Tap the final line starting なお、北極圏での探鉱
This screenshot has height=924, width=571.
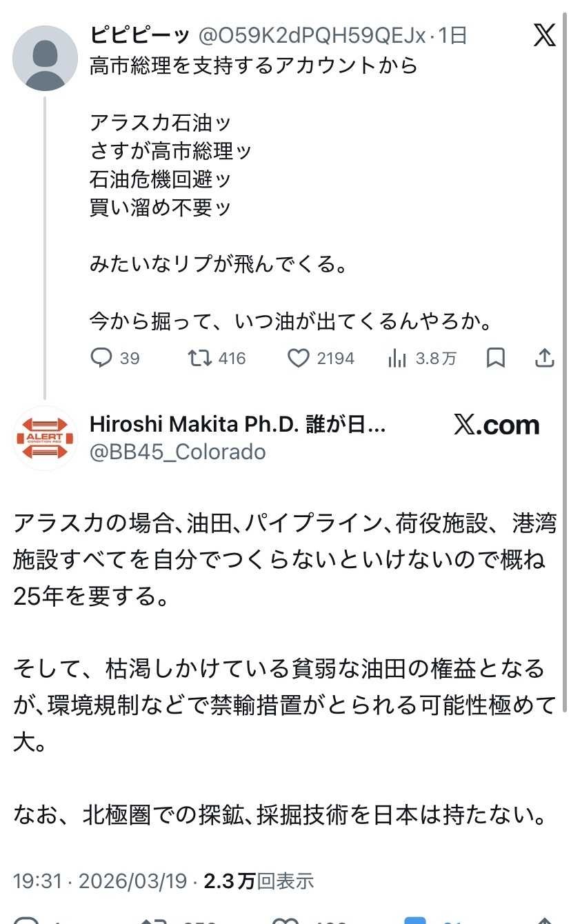(x=280, y=816)
